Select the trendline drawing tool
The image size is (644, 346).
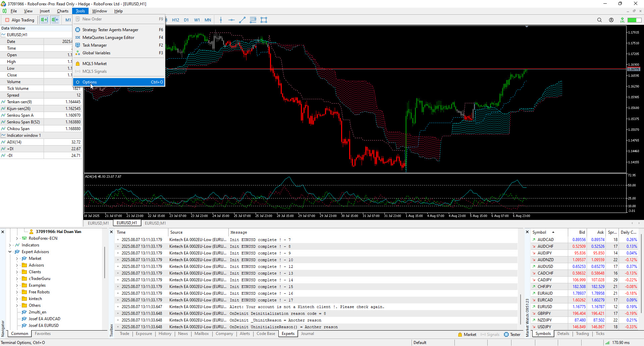point(242,20)
